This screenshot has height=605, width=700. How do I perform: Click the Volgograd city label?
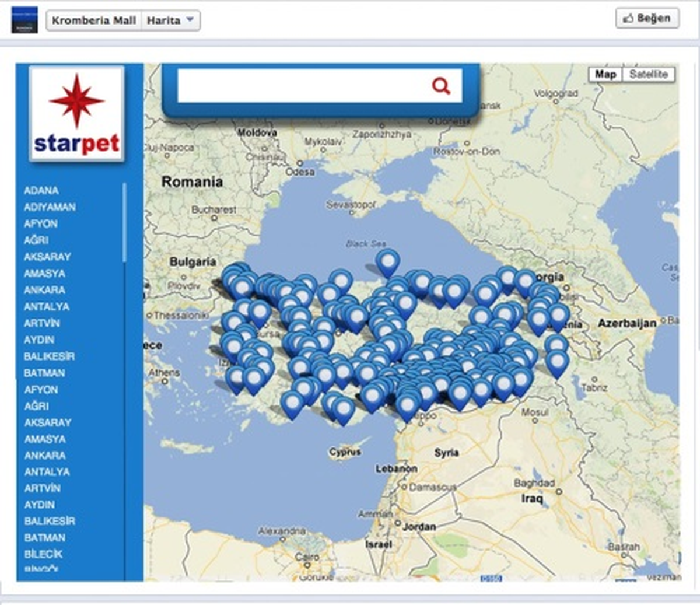[555, 93]
